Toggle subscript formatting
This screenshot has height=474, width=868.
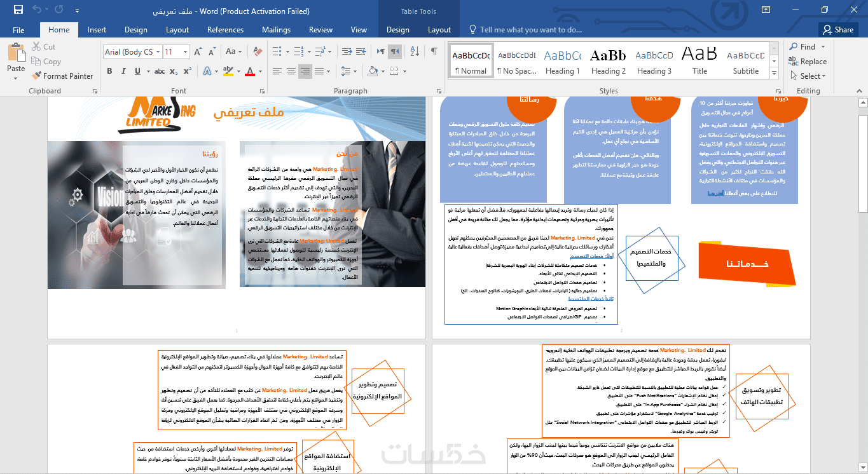pos(175,71)
